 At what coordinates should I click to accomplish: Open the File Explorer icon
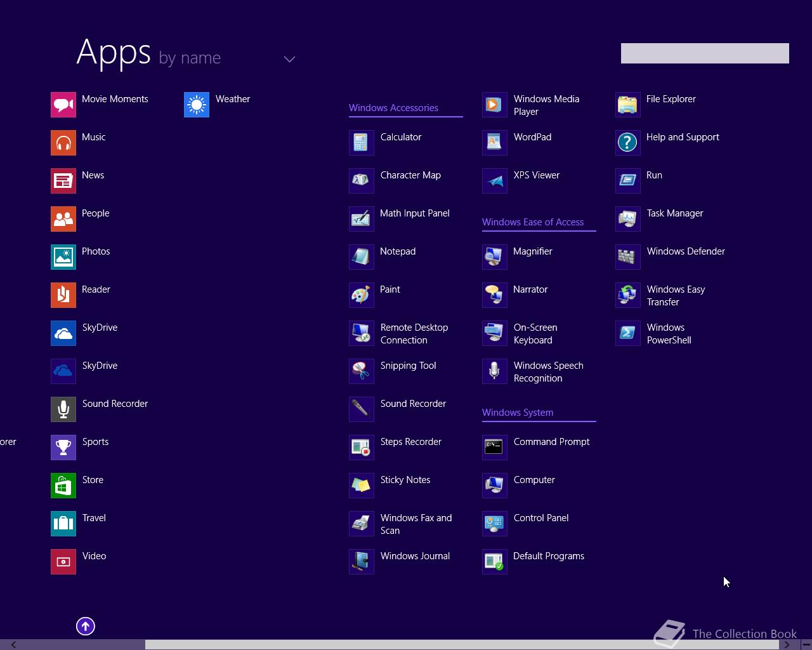pos(628,105)
